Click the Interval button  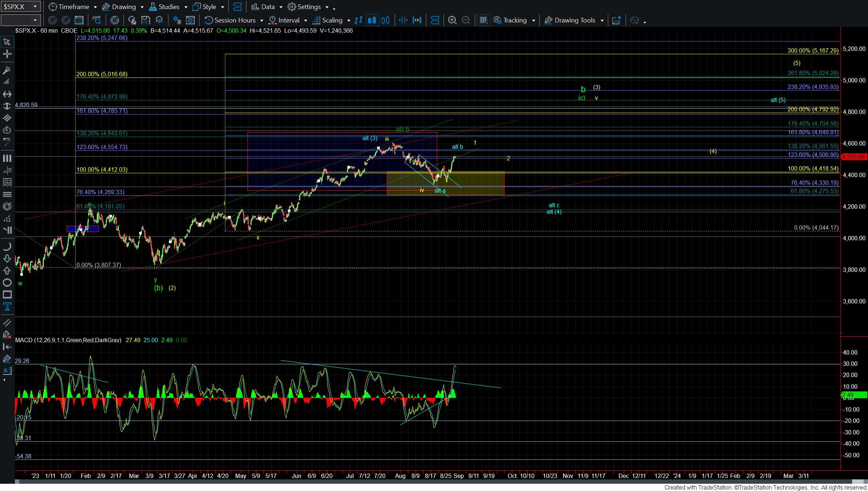[284, 20]
